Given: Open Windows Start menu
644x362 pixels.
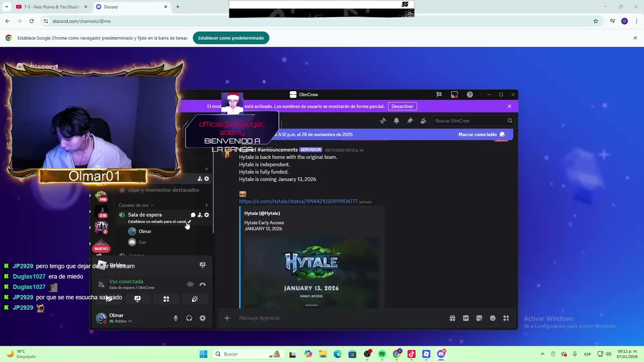Looking at the screenshot, I should click(203, 354).
